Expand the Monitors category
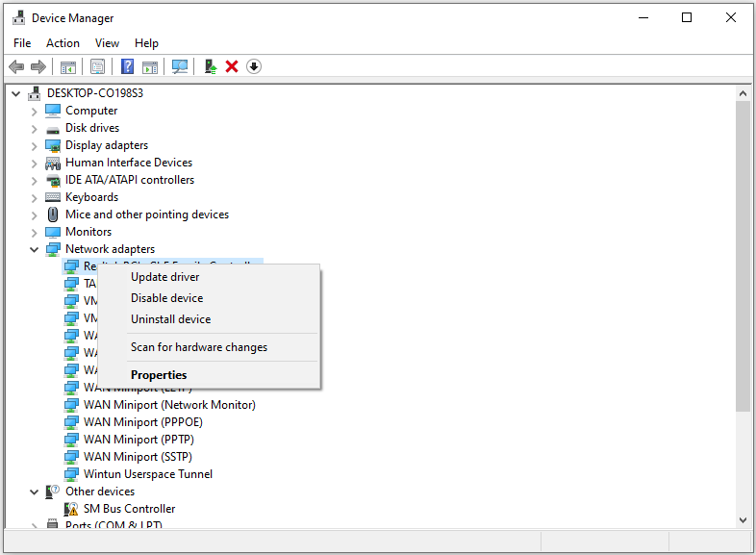The height and width of the screenshot is (555, 756). 35,233
